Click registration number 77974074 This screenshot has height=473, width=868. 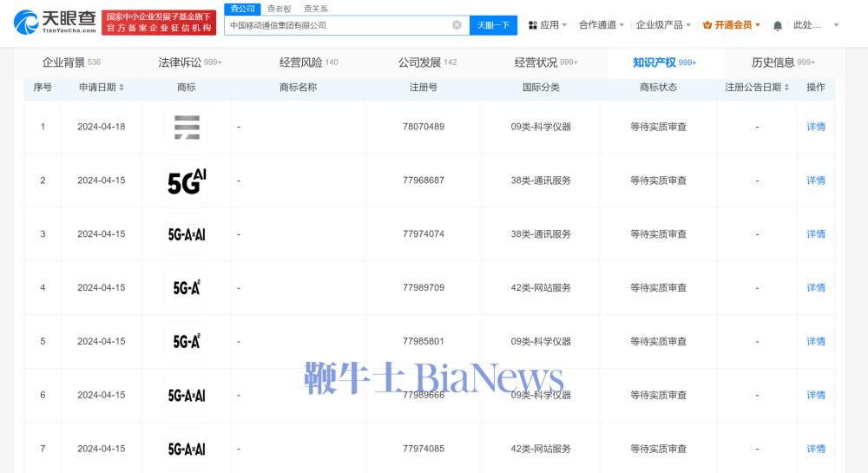[x=424, y=234]
